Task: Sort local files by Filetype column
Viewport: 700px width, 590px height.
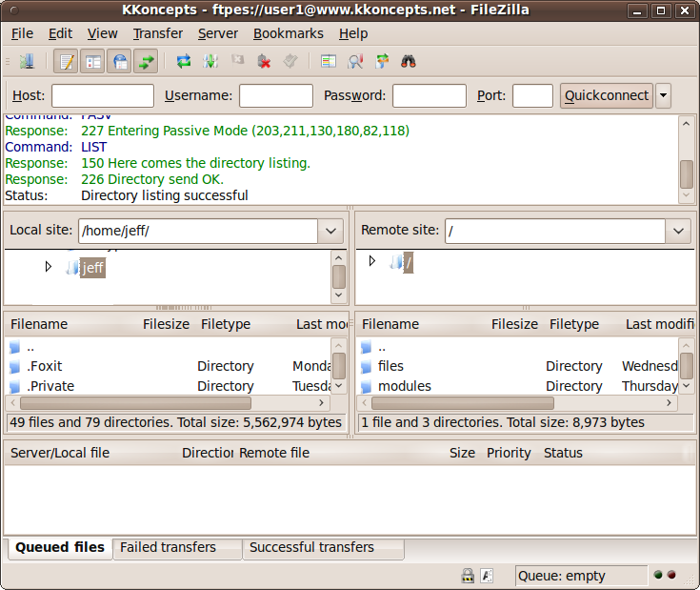Action: click(226, 324)
